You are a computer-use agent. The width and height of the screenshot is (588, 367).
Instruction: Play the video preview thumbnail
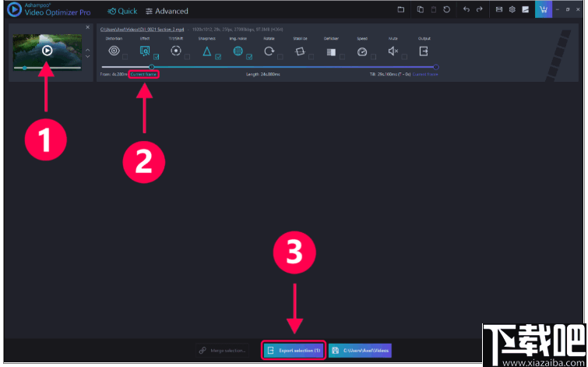pos(48,51)
